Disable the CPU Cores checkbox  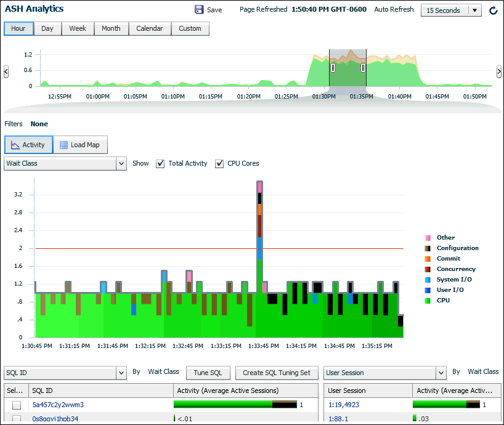tap(219, 164)
